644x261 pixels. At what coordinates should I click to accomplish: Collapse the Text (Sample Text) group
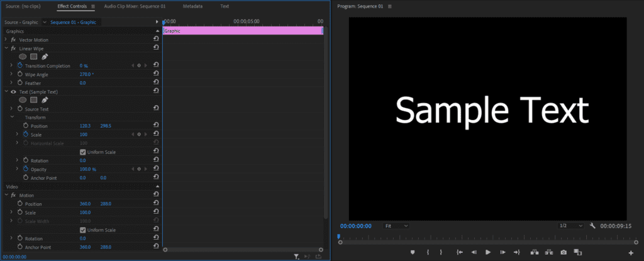click(x=6, y=92)
